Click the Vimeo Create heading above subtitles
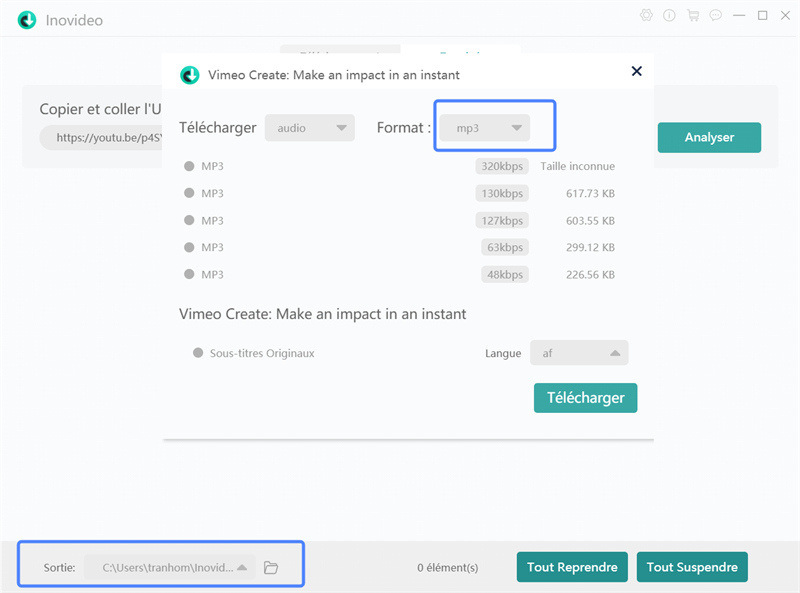Viewport: 800px width, 593px height. point(322,314)
